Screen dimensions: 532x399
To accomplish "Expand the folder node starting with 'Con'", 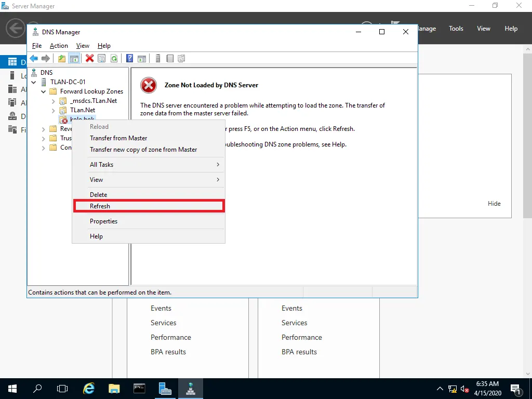I will pyautogui.click(x=44, y=148).
